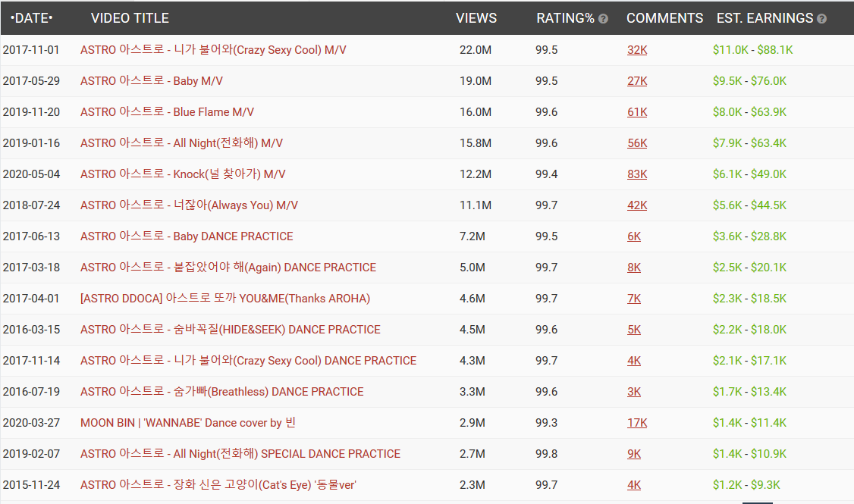Open Again DANCE PRACTICE video link
Image resolution: width=854 pixels, height=504 pixels.
(x=228, y=267)
